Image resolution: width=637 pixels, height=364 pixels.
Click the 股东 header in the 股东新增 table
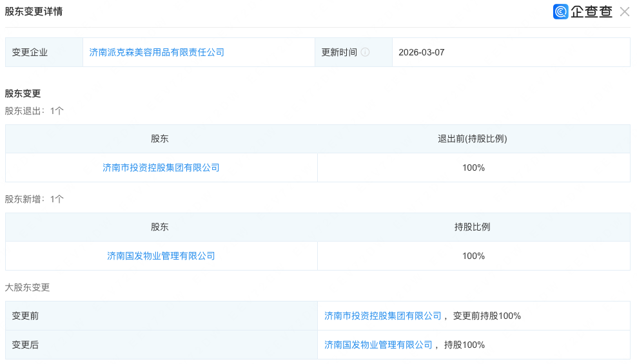(x=160, y=227)
